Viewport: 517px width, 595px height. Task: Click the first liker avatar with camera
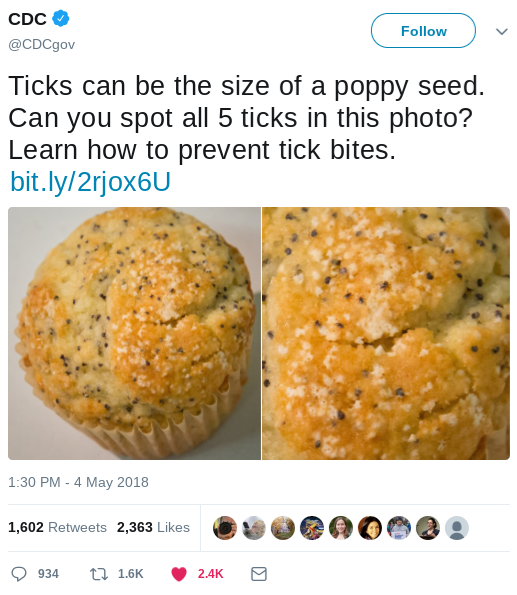[225, 528]
